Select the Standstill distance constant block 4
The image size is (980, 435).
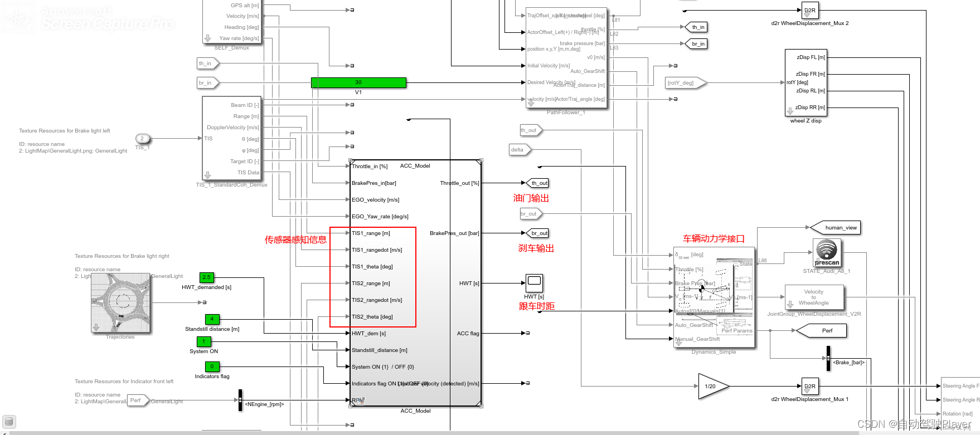pos(212,319)
